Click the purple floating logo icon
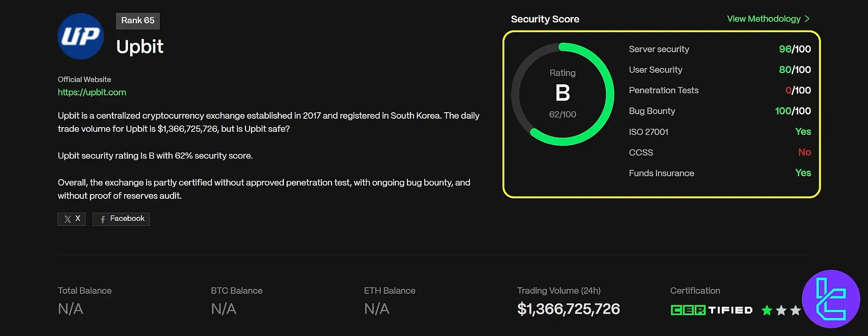This screenshot has width=868, height=336. point(831,299)
